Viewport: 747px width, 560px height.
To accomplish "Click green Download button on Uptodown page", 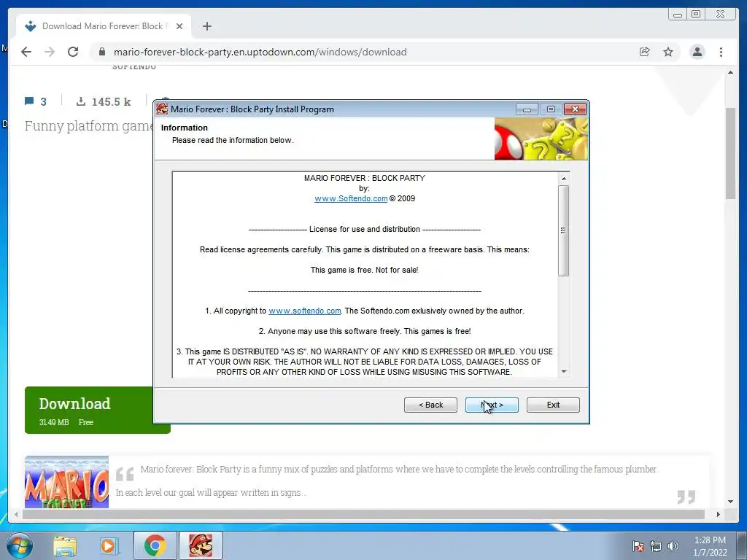I will pos(88,411).
